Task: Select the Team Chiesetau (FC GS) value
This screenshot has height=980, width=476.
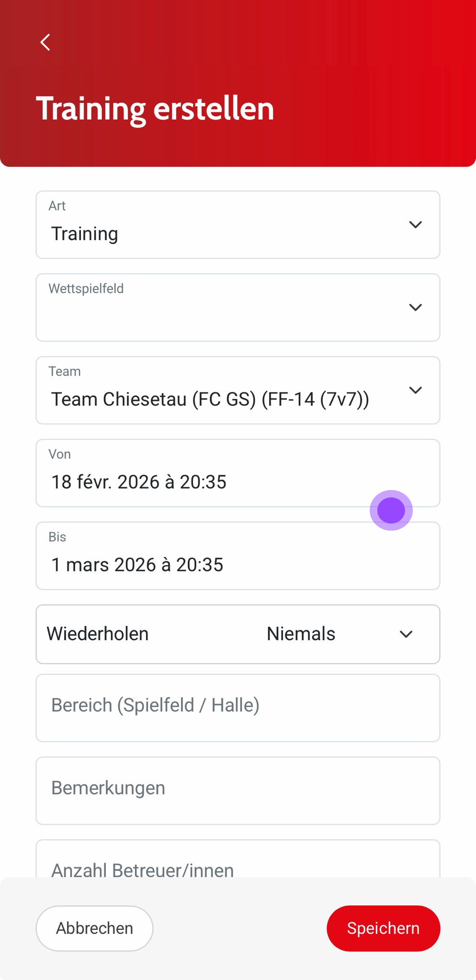Action: pos(210,399)
